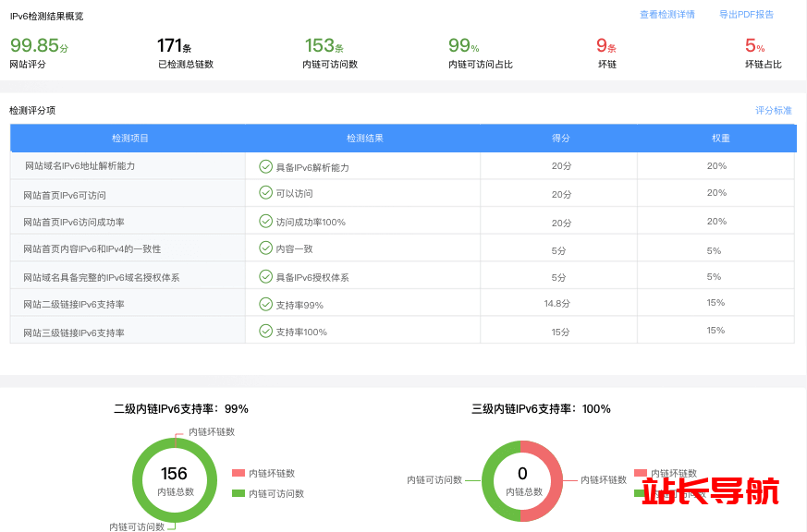The width and height of the screenshot is (807, 532).
Task: Click the 网站首页内容IPv6和IPv4的一致性 row label
Action: click(x=92, y=249)
